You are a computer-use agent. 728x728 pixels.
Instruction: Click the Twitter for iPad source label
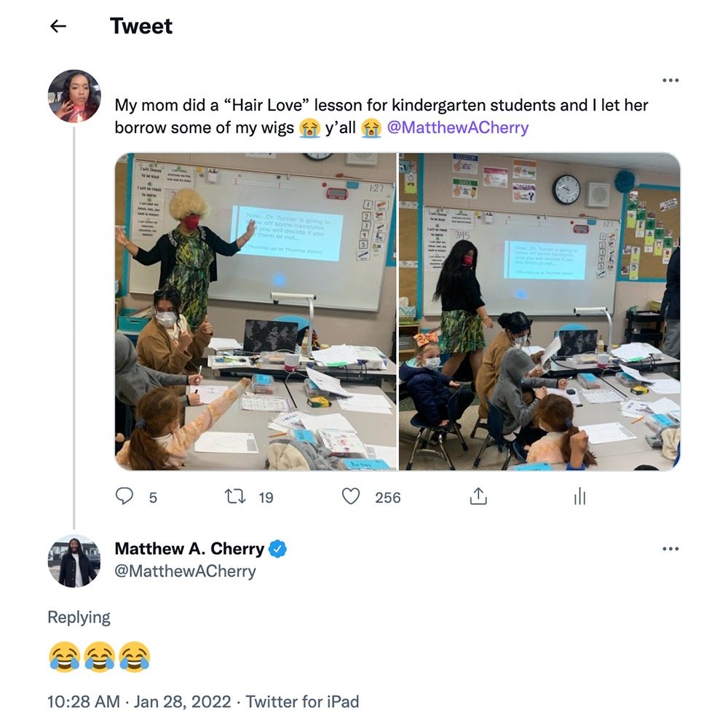302,702
